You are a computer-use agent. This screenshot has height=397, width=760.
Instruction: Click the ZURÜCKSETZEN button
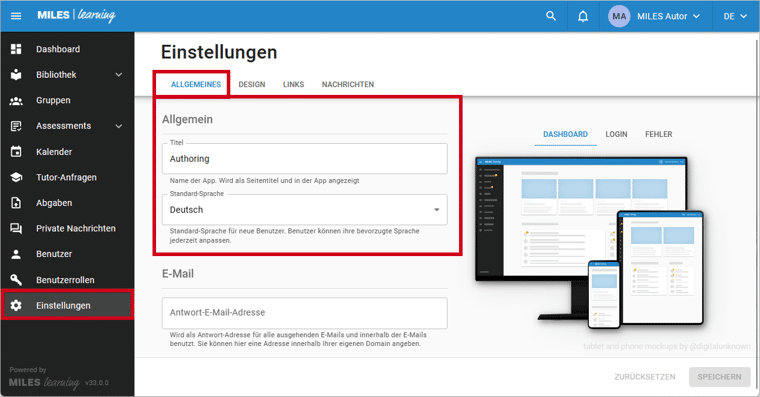click(645, 377)
